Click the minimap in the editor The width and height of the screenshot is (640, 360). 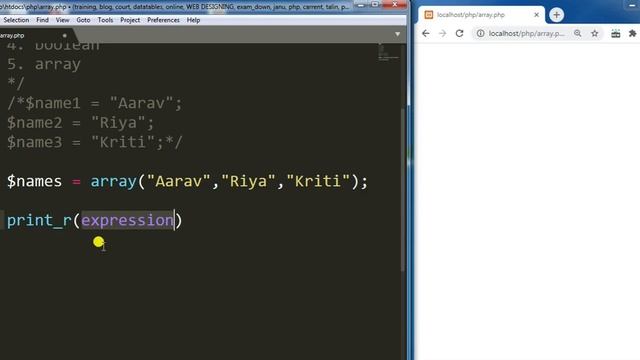tap(388, 53)
